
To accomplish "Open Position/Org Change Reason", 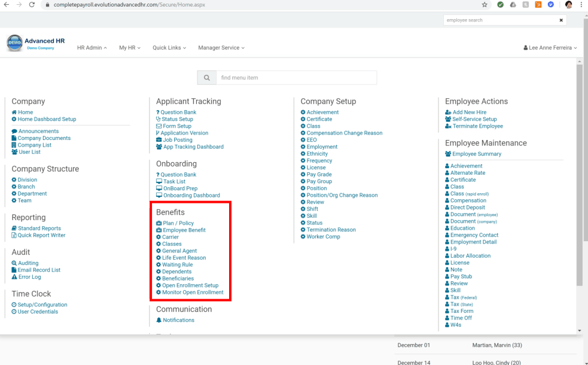I will [342, 195].
